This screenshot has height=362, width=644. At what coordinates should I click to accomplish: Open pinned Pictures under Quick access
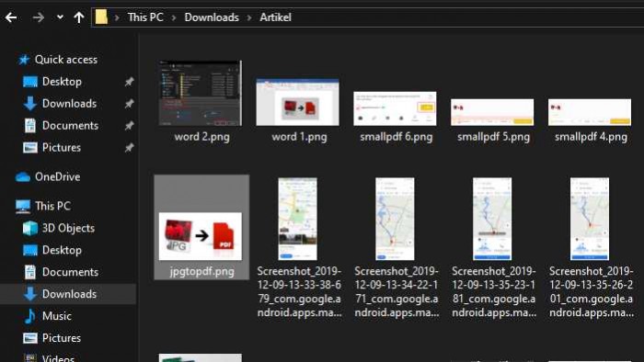(x=62, y=148)
